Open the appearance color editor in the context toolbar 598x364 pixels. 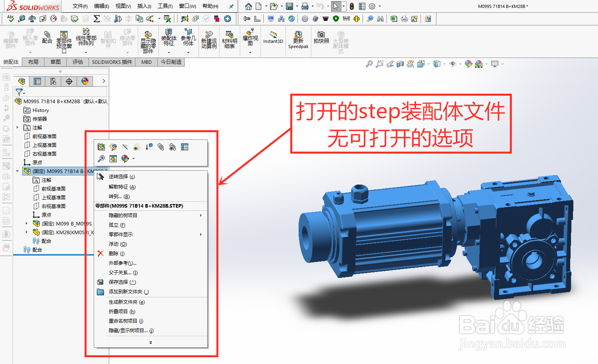(125, 158)
